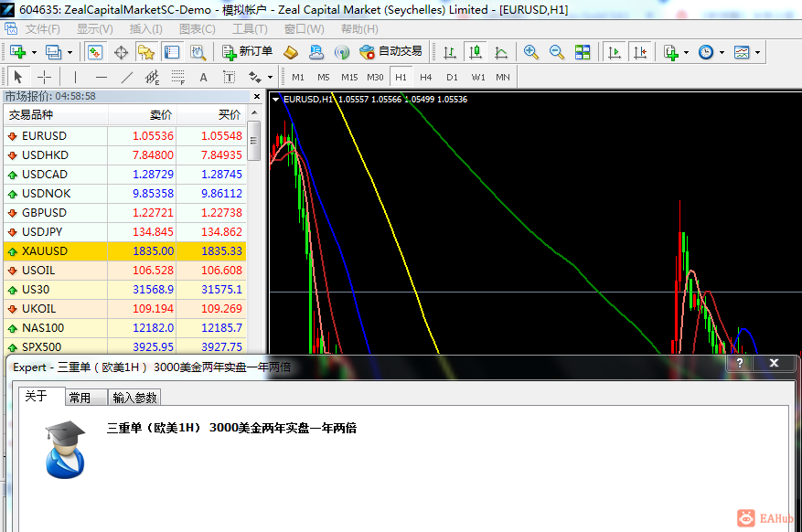802x532 pixels.
Task: Enable chart auto scroll
Action: click(615, 52)
